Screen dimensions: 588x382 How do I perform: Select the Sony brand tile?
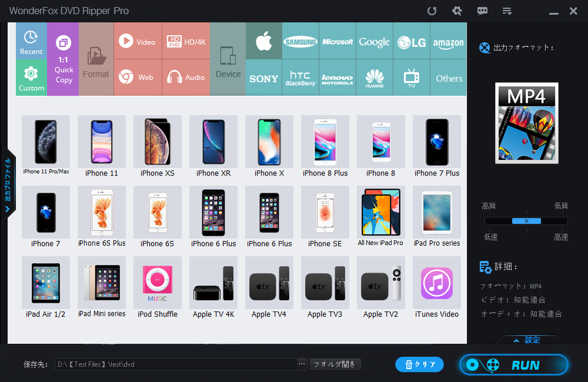coord(264,78)
